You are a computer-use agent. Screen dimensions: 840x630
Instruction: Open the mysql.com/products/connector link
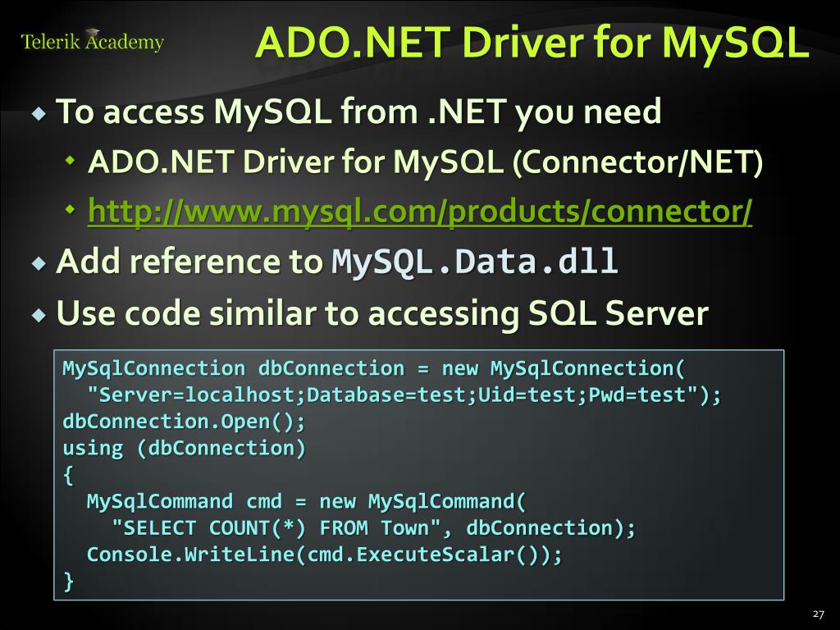(420, 211)
